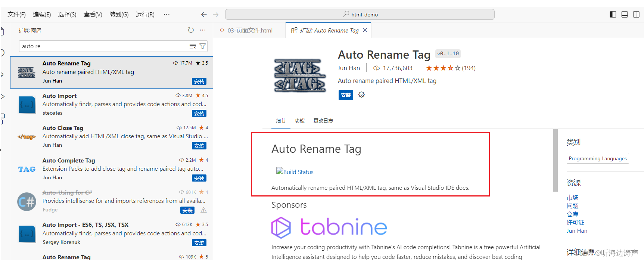Open the 编辑(E) menu
The image size is (644, 260).
(x=42, y=15)
